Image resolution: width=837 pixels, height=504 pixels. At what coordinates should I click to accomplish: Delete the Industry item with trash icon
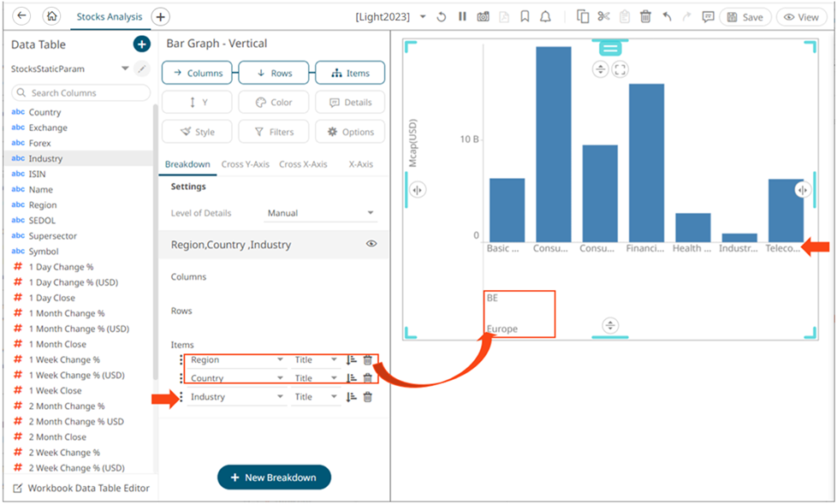click(368, 397)
